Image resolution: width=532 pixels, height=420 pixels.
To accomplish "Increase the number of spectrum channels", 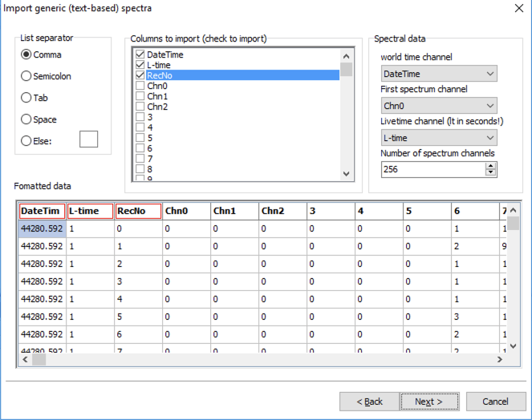I will [x=490, y=166].
